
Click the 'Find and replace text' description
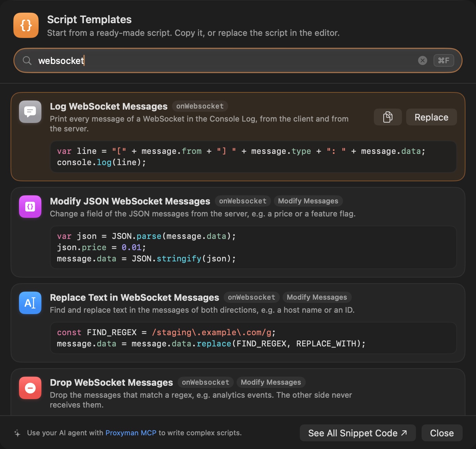pyautogui.click(x=202, y=310)
